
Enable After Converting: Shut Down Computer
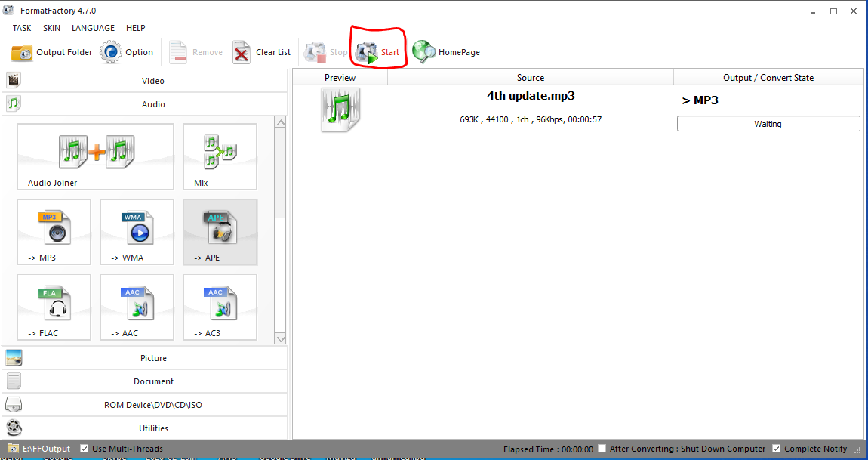[602, 449]
